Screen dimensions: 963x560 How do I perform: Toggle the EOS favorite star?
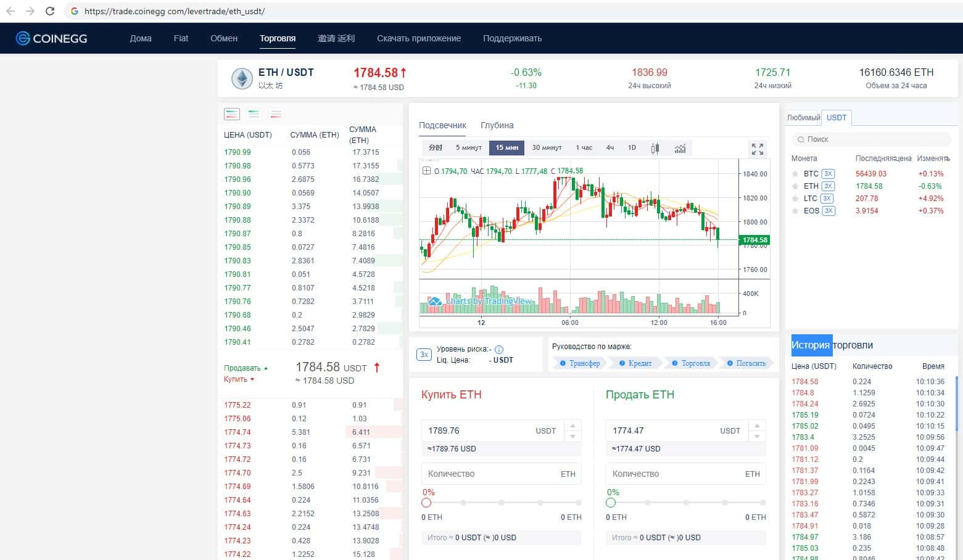pyautogui.click(x=795, y=211)
